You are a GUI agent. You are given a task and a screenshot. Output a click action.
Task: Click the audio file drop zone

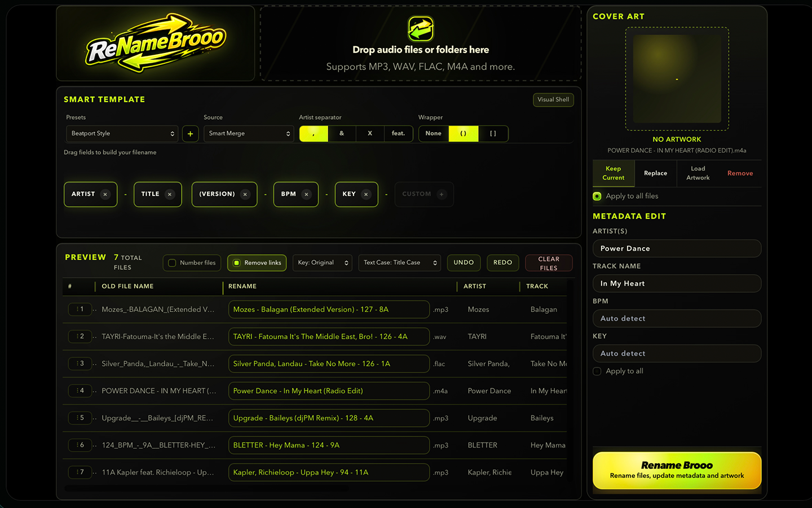coord(421,44)
